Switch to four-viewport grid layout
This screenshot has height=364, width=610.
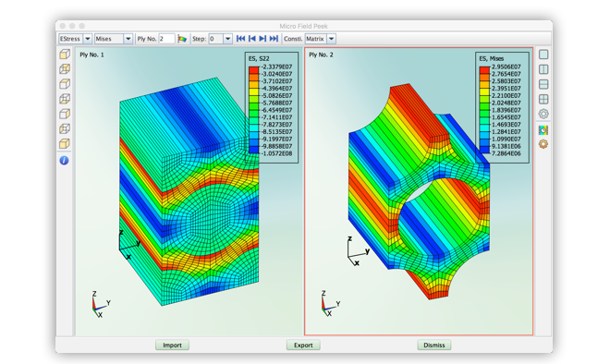(x=543, y=99)
